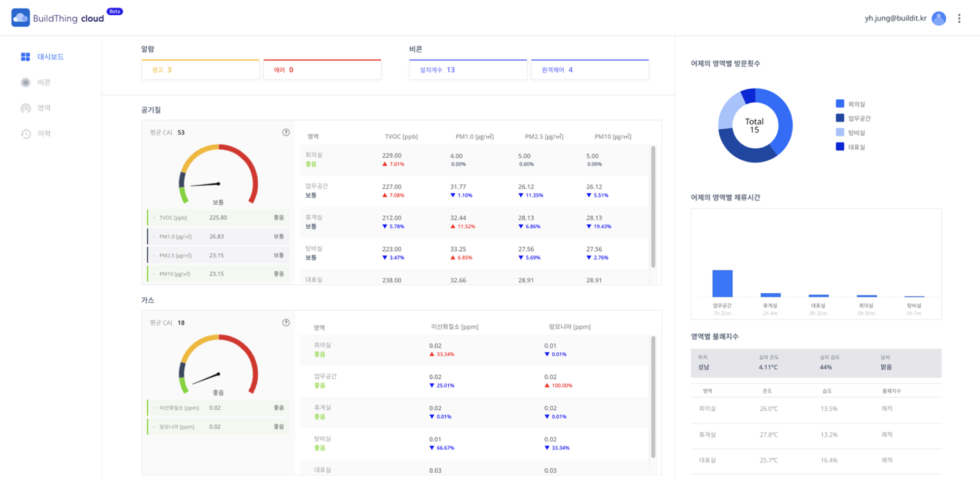Open the error (에러) 0 alarm card
The width and height of the screenshot is (980, 480).
click(322, 70)
